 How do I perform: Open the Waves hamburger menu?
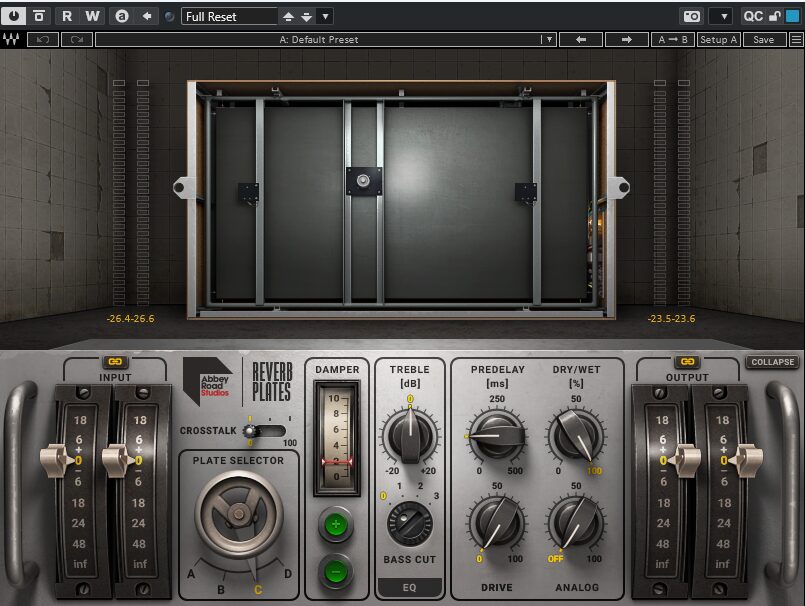796,40
